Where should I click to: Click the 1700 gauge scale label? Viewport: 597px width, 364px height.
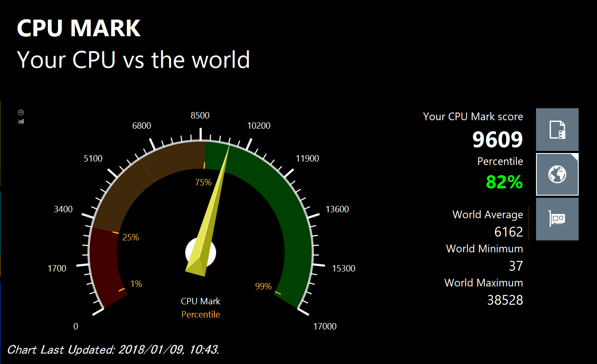point(57,269)
